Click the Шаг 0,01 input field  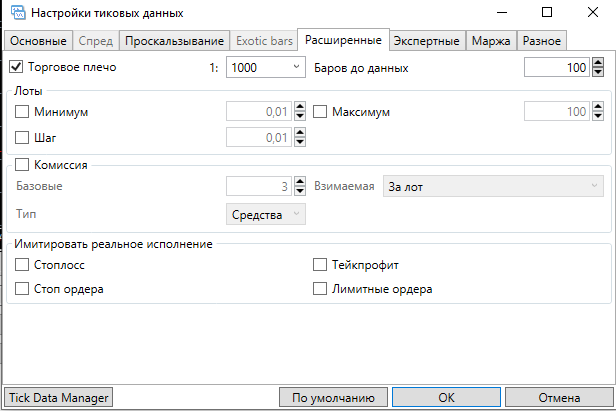tap(259, 138)
